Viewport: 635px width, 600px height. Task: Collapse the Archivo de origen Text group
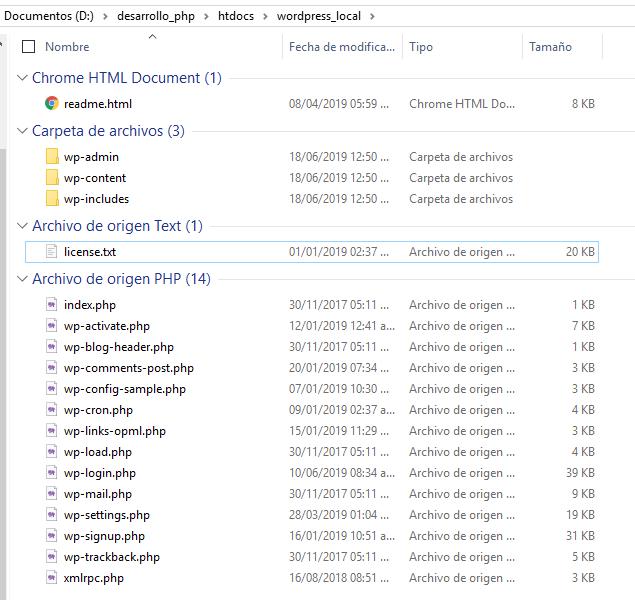click(x=22, y=226)
